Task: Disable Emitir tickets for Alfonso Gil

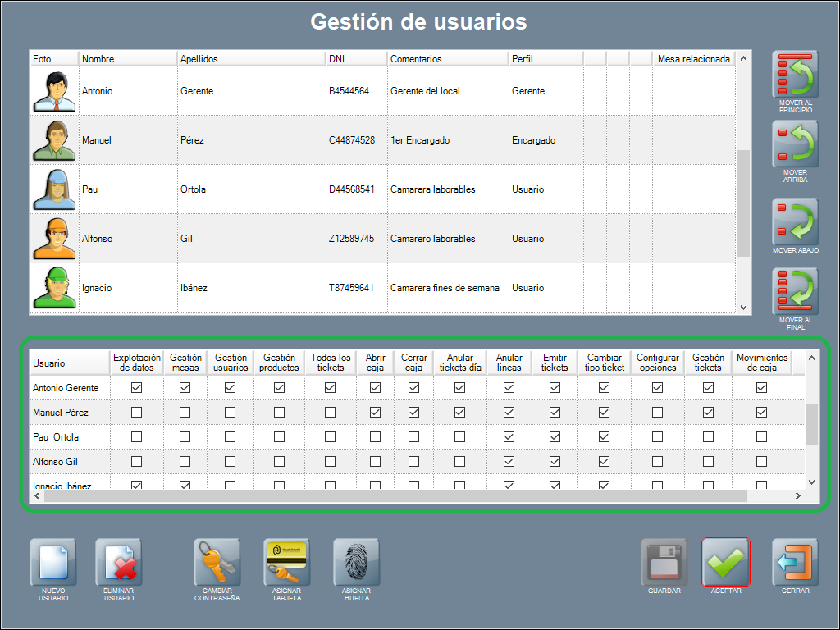Action: tap(555, 461)
